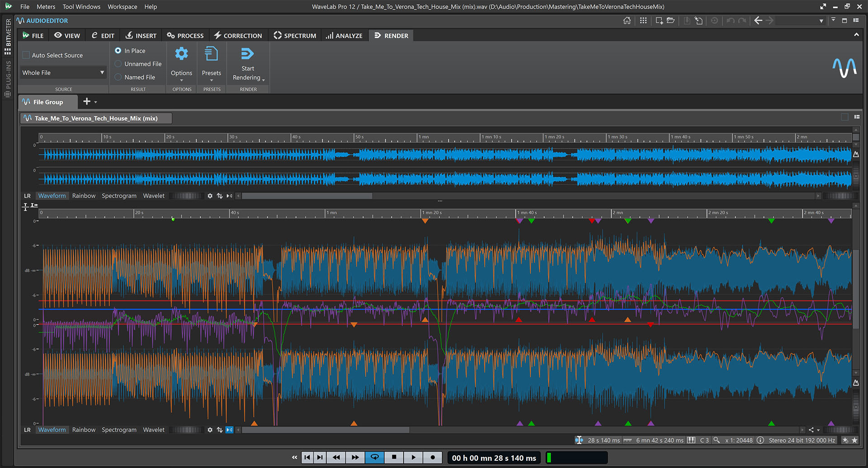Switch to the SPECTRUM ribbon tab
Image resolution: width=868 pixels, height=468 pixels.
295,35
